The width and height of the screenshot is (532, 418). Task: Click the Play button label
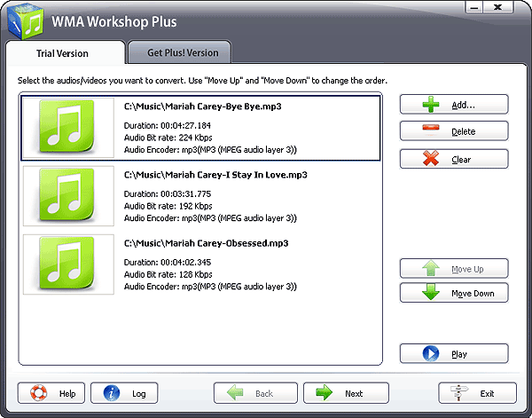tap(459, 354)
